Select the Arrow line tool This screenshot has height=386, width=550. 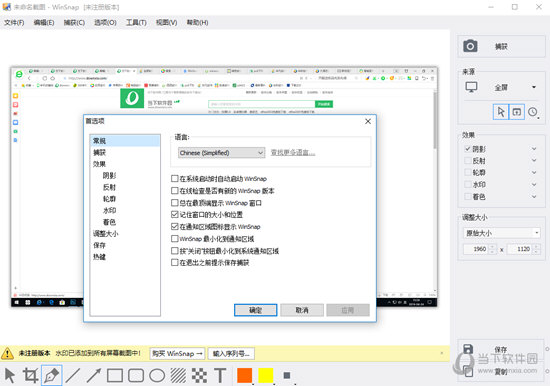tap(94, 375)
